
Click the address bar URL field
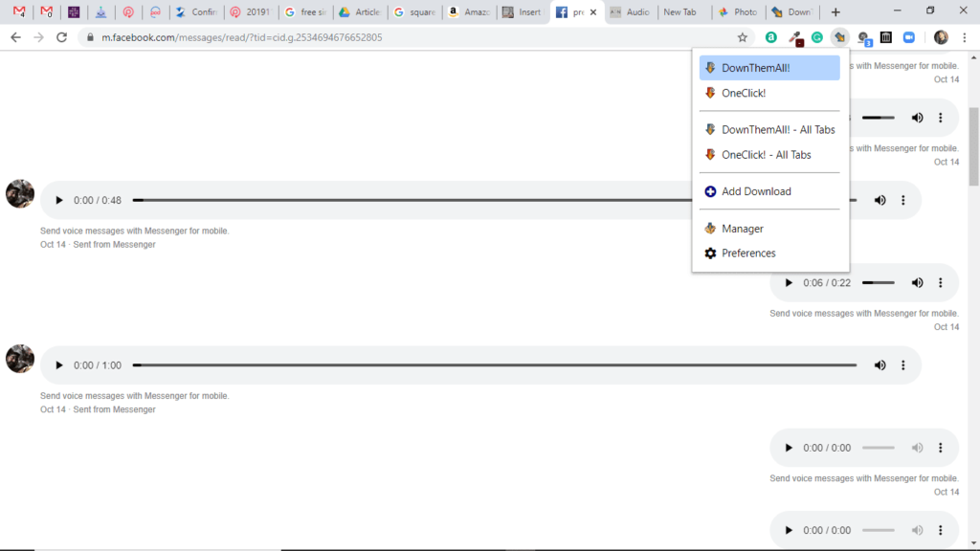click(383, 37)
